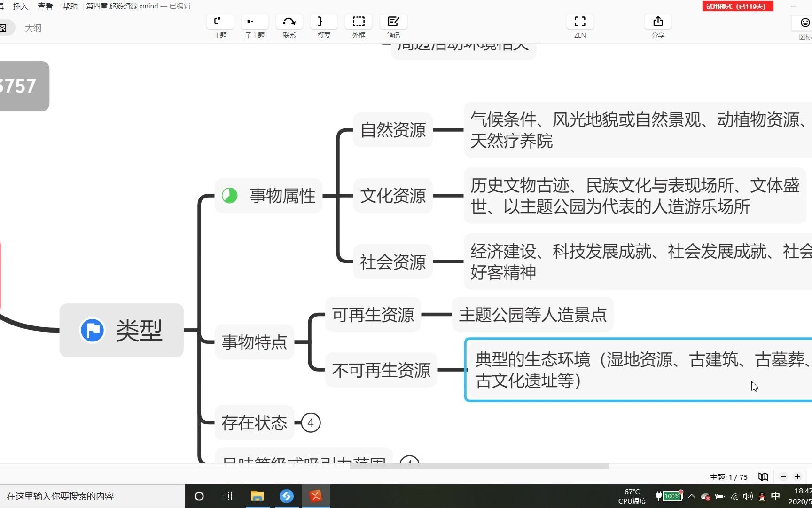Select the 事物特点 topic
This screenshot has width=812, height=508.
pyautogui.click(x=254, y=342)
